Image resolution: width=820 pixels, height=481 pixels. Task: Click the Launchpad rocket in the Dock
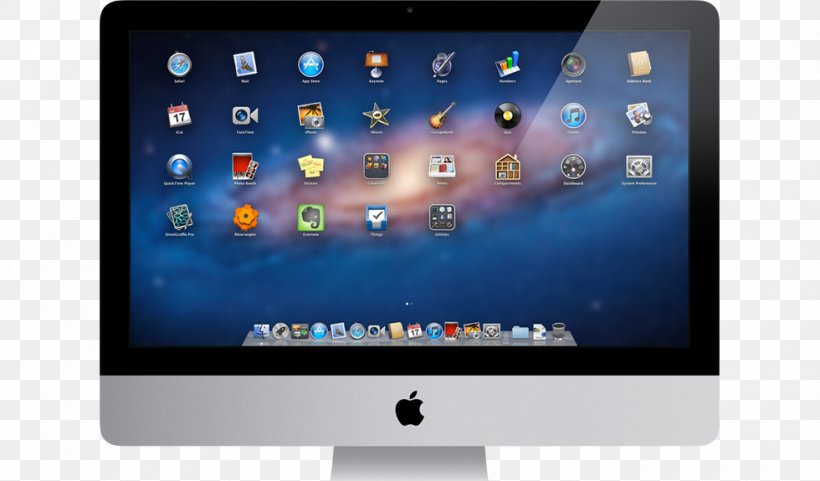pyautogui.click(x=281, y=331)
